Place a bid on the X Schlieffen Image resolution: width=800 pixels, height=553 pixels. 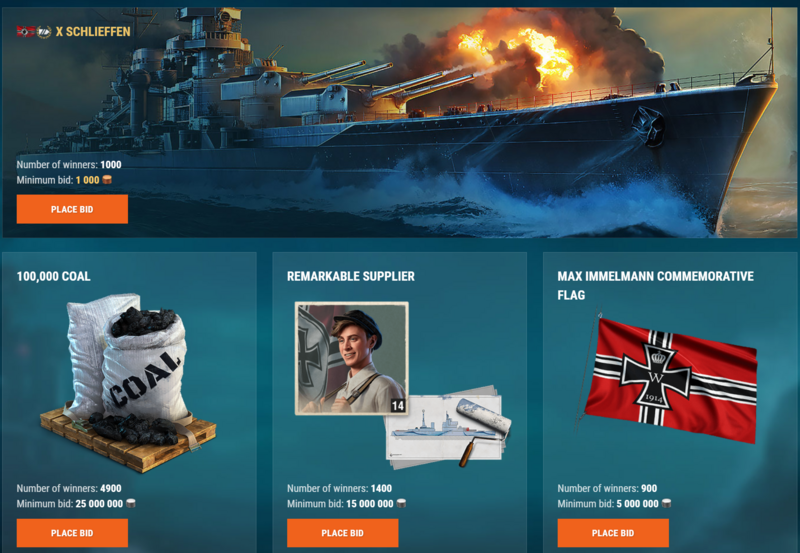72,209
